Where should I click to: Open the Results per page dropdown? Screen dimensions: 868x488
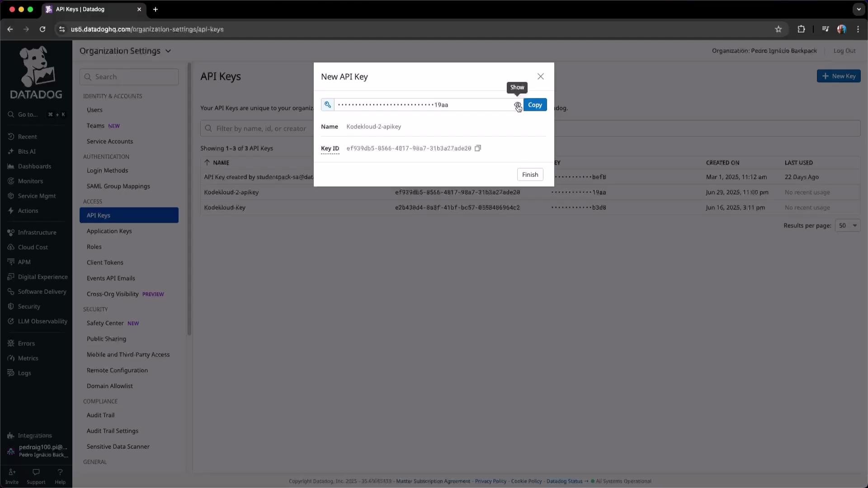point(848,225)
